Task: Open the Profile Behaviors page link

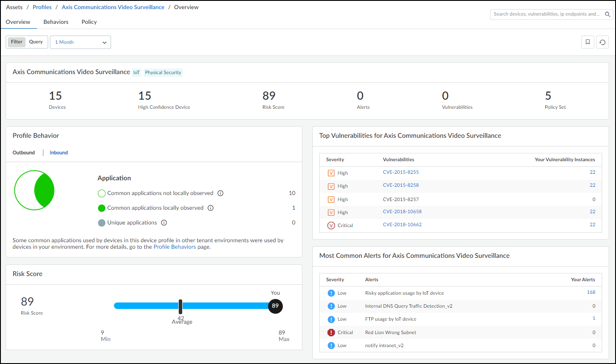Action: pyautogui.click(x=175, y=247)
